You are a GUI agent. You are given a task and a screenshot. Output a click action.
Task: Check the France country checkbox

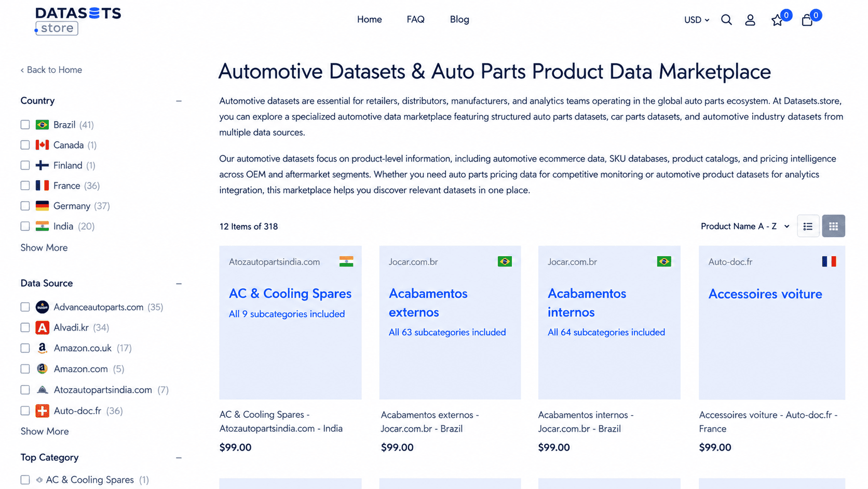[x=25, y=186]
